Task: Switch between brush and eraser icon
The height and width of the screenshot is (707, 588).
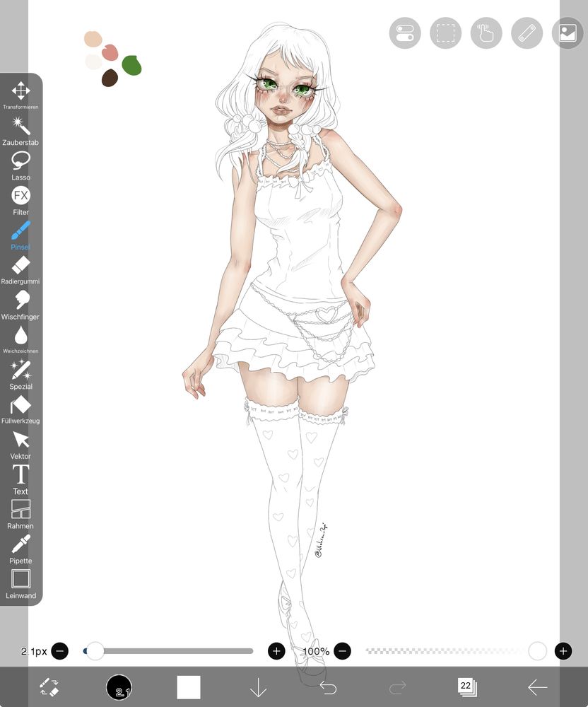Action: pos(49,687)
